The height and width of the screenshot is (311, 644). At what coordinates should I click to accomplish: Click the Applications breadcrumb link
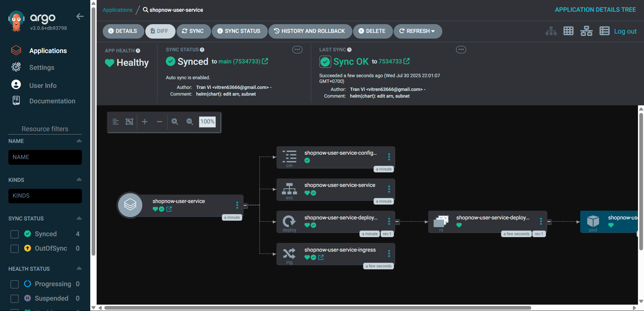point(117,10)
